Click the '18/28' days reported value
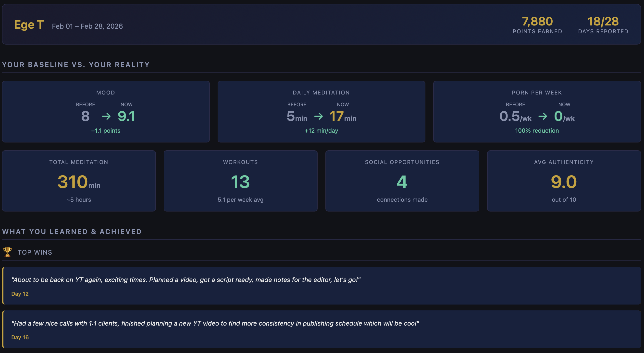Image resolution: width=644 pixels, height=353 pixels. 603,21
